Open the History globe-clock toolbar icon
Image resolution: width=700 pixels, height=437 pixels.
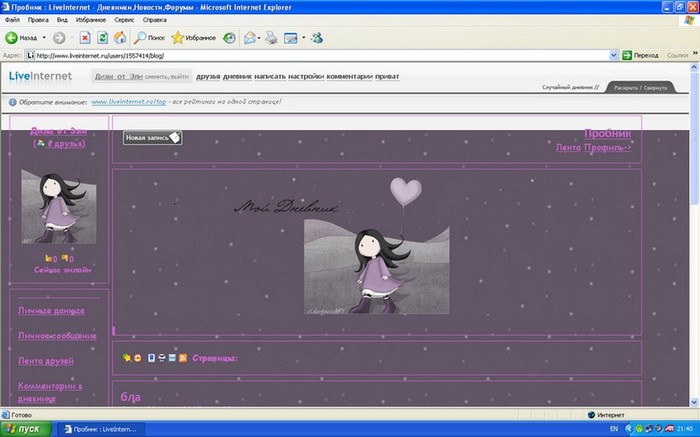point(229,38)
